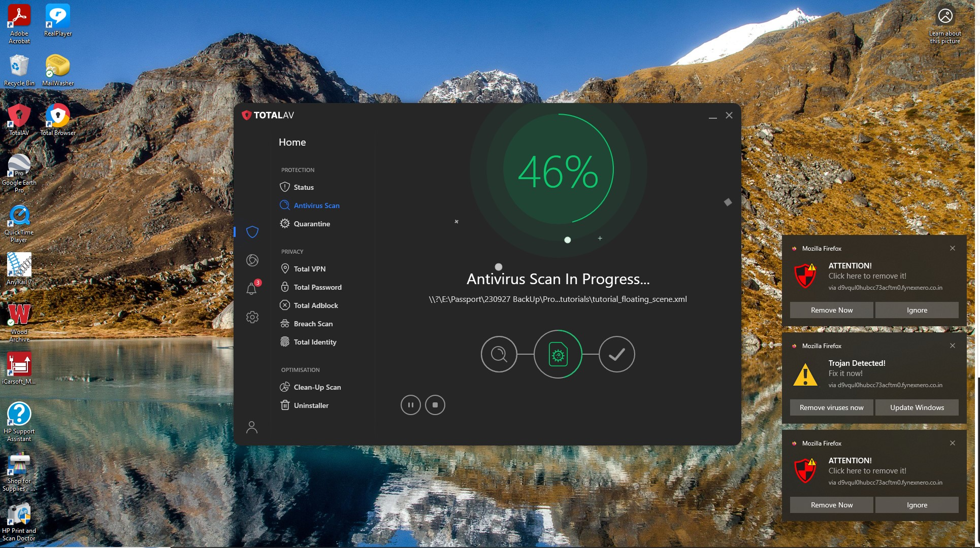The width and height of the screenshot is (980, 548).
Task: Open Quarantine in the sidebar menu
Action: [x=305, y=224]
